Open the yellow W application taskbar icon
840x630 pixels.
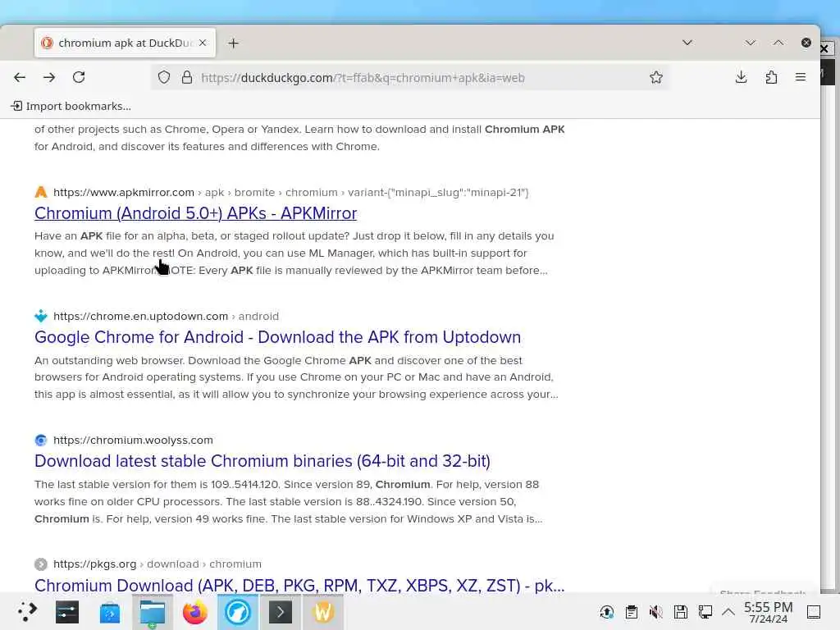point(323,612)
